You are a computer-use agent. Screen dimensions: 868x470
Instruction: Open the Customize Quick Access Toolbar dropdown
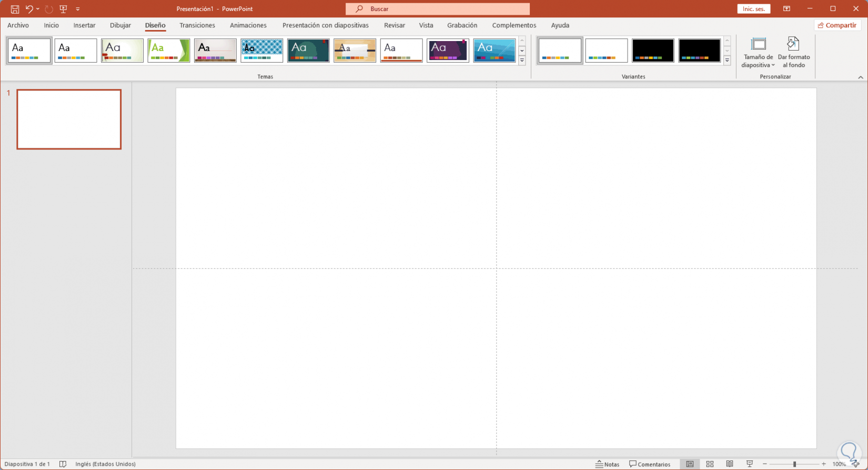[78, 9]
